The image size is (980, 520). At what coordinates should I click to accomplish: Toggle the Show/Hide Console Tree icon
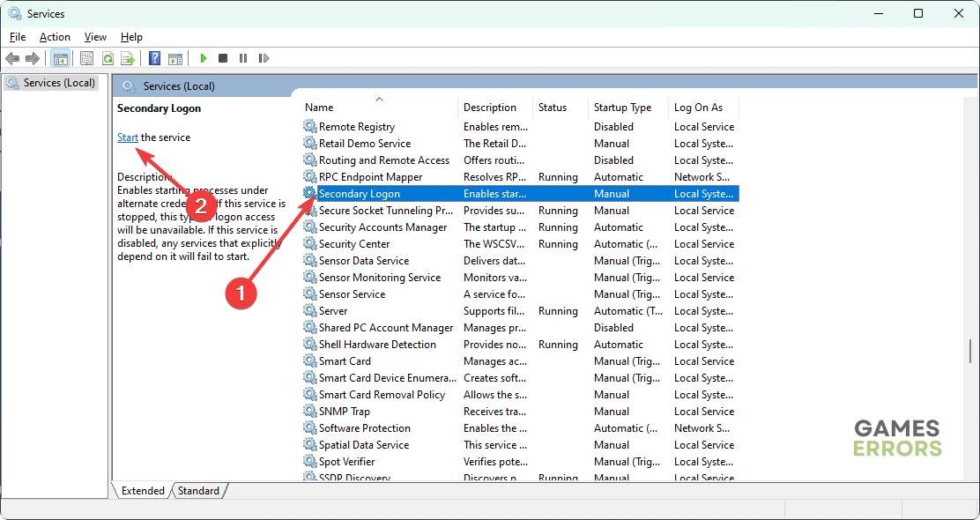click(60, 59)
